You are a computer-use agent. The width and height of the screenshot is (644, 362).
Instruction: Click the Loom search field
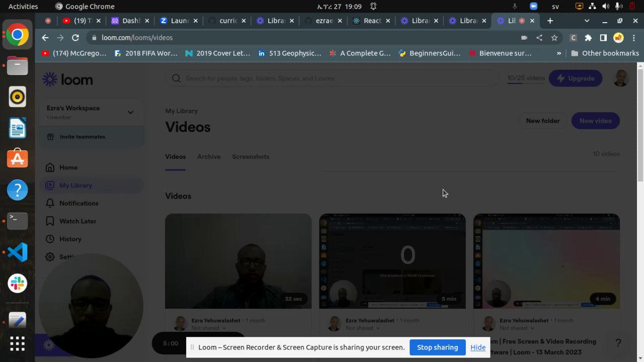pyautogui.click(x=332, y=78)
